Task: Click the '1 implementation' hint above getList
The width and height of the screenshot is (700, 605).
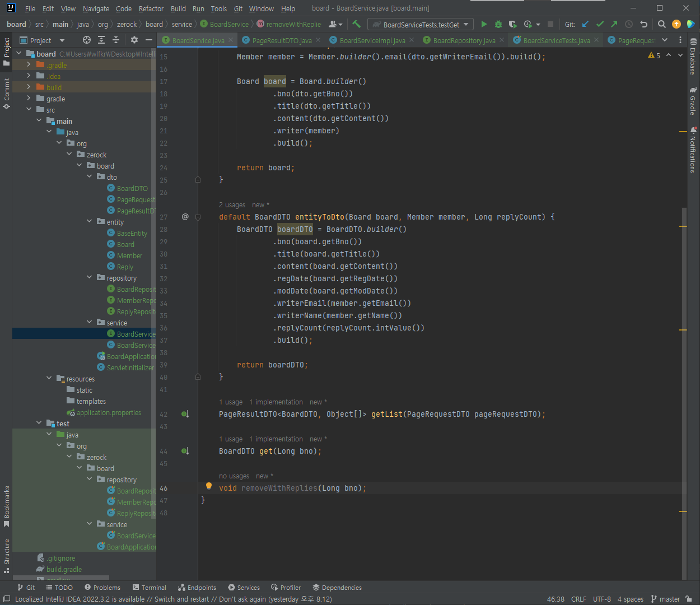Action: tap(276, 402)
